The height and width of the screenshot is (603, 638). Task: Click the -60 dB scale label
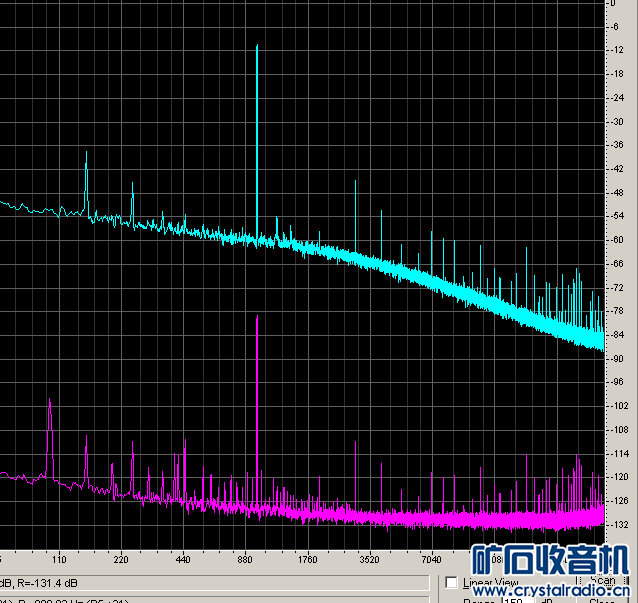point(617,240)
